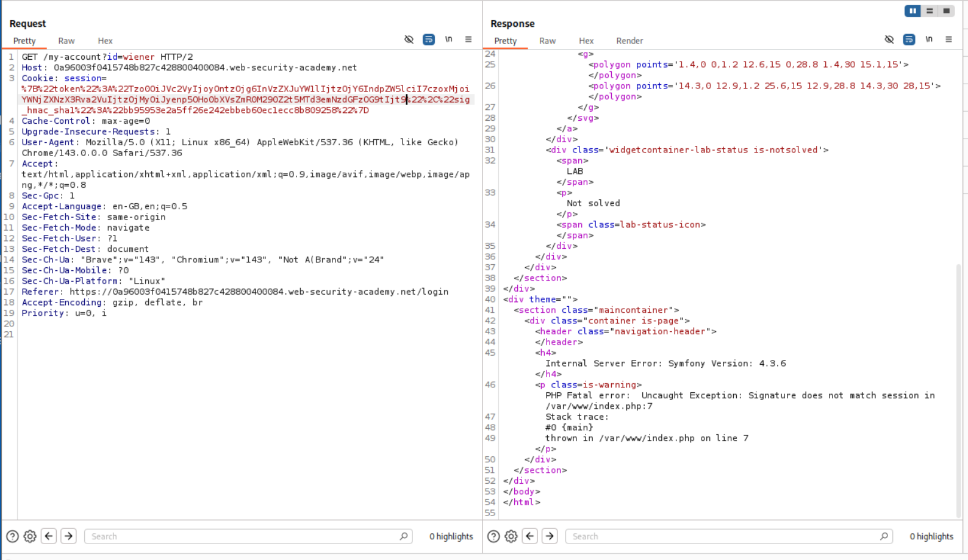Go to previous match in Request
The width and height of the screenshot is (968, 560).
[x=49, y=536]
